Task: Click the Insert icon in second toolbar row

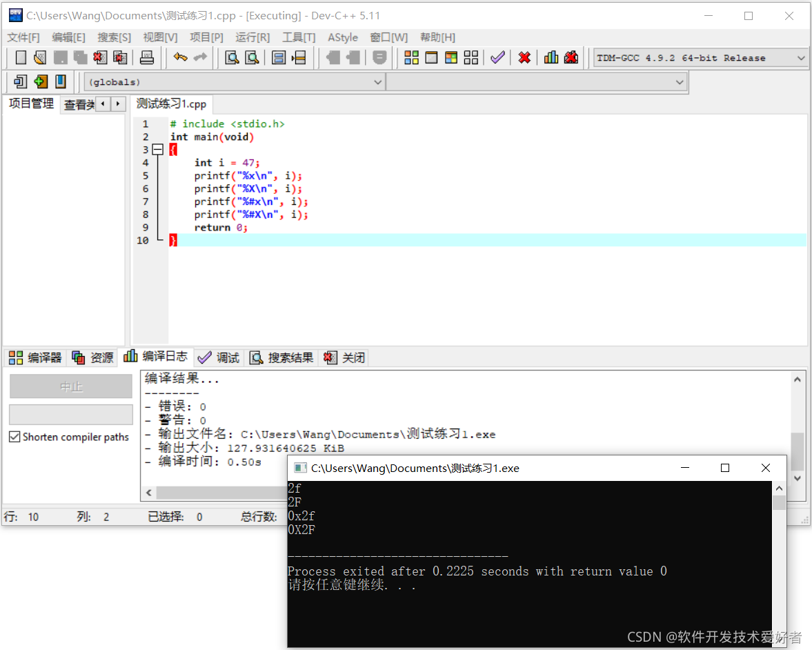Action: pyautogui.click(x=21, y=81)
